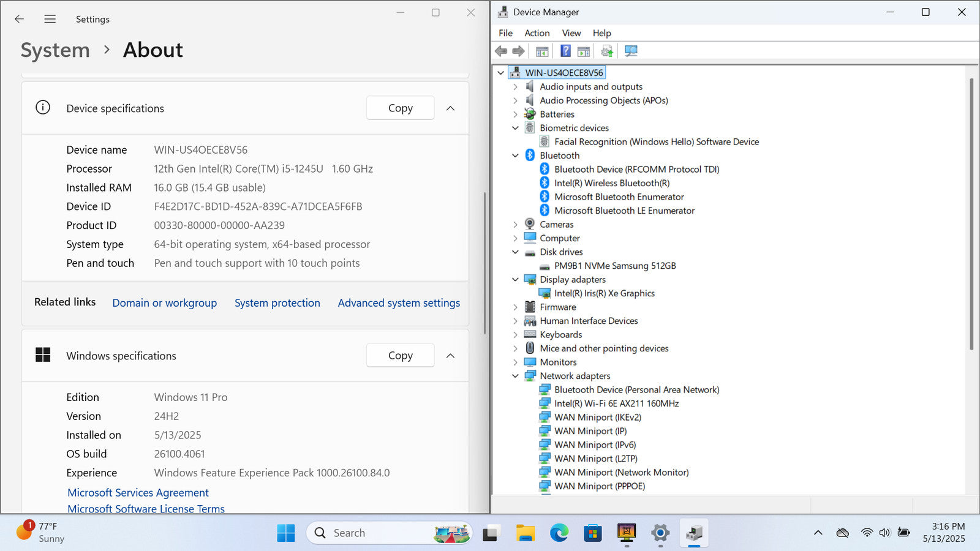Open the View menu
Viewport: 980px width, 551px height.
click(x=571, y=33)
